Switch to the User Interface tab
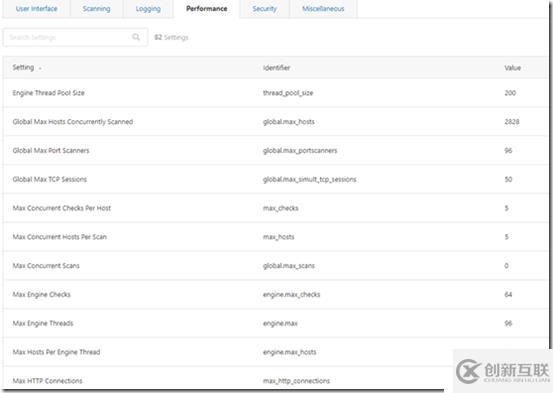Image resolution: width=553 pixels, height=393 pixels. click(x=36, y=9)
